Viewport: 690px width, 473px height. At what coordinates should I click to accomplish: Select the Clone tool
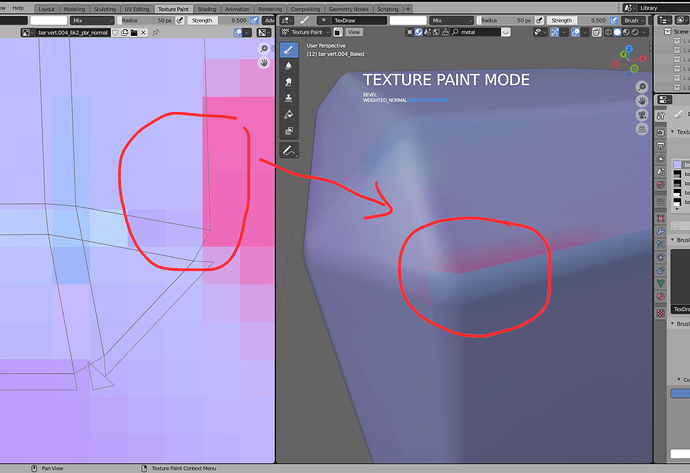(x=289, y=98)
